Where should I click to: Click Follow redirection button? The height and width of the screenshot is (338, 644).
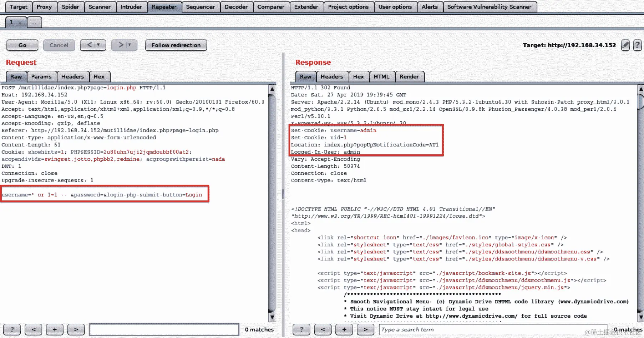click(x=176, y=45)
